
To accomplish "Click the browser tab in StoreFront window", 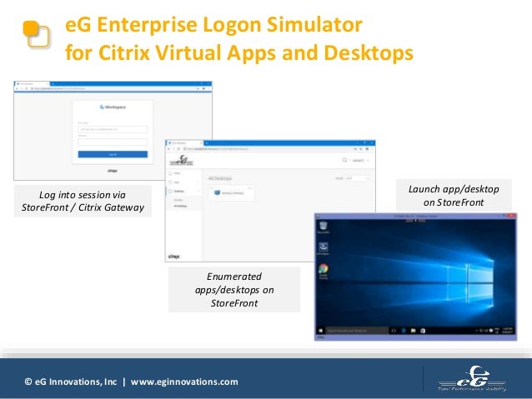I will point(185,142).
